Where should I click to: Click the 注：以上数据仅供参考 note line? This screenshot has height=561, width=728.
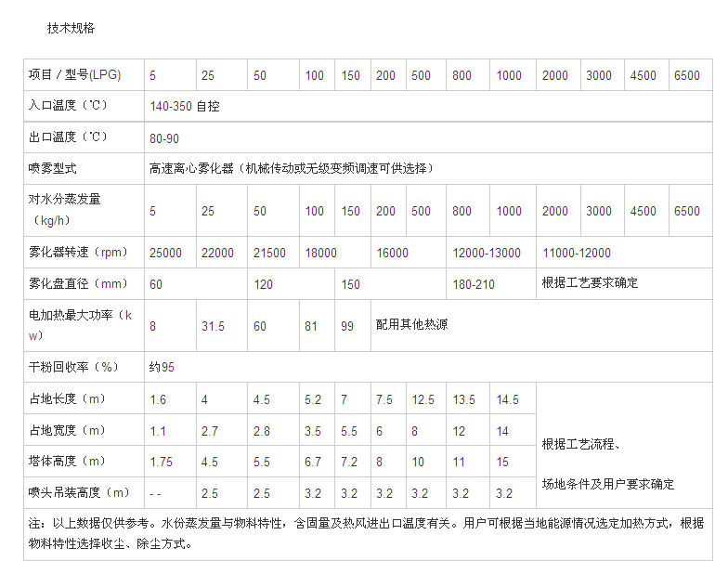[x=366, y=524]
